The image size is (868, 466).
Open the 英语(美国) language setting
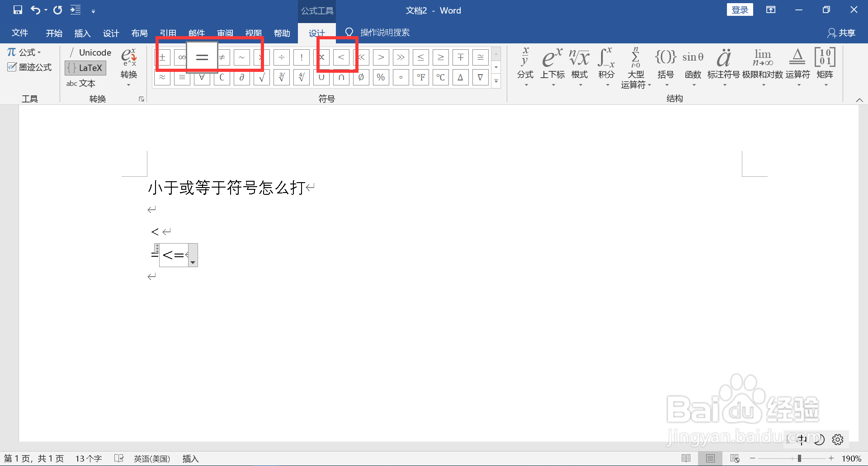pyautogui.click(x=152, y=458)
